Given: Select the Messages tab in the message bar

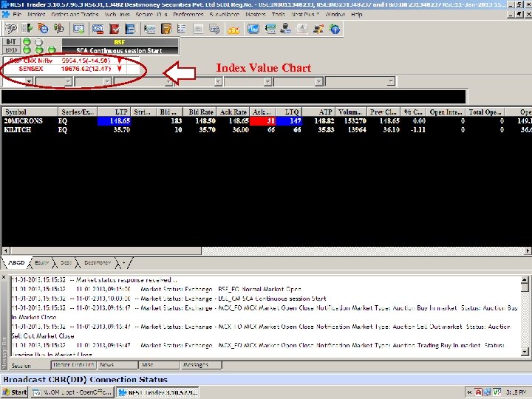Looking at the screenshot, I should (200, 365).
